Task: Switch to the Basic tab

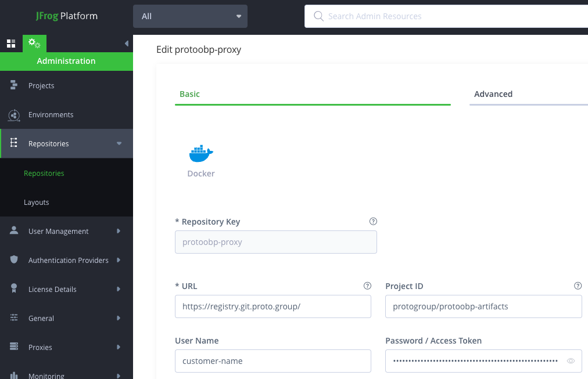Action: [313, 95]
